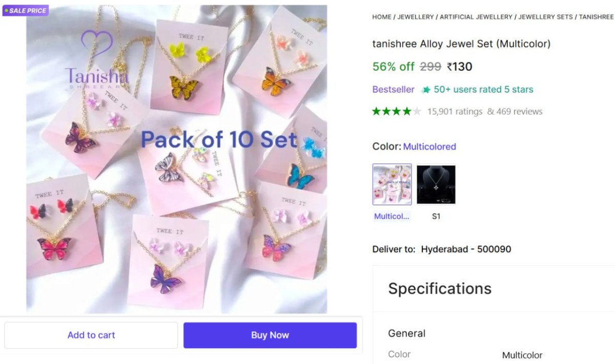Change delivery pincode Hyderabad - 500090
The width and height of the screenshot is (615, 364).
pos(466,249)
